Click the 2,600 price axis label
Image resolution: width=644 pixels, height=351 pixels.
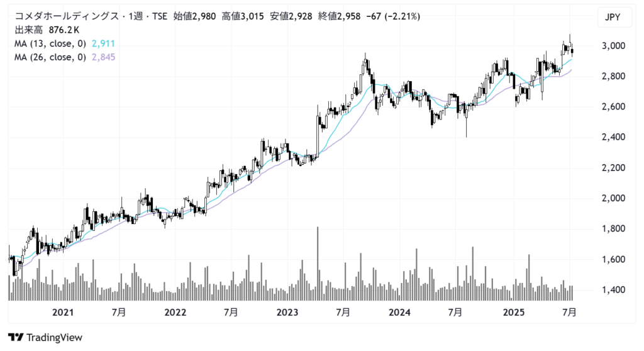click(x=614, y=107)
